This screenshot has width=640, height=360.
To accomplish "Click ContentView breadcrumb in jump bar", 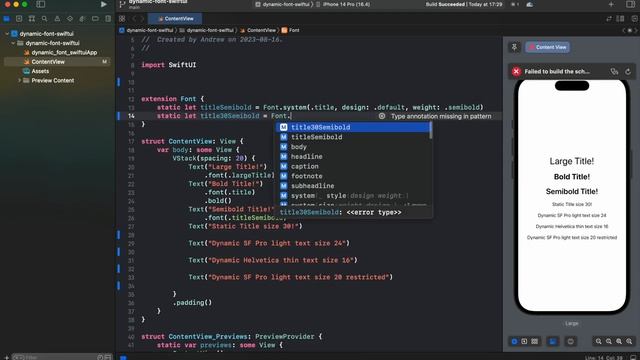I will coord(258,30).
